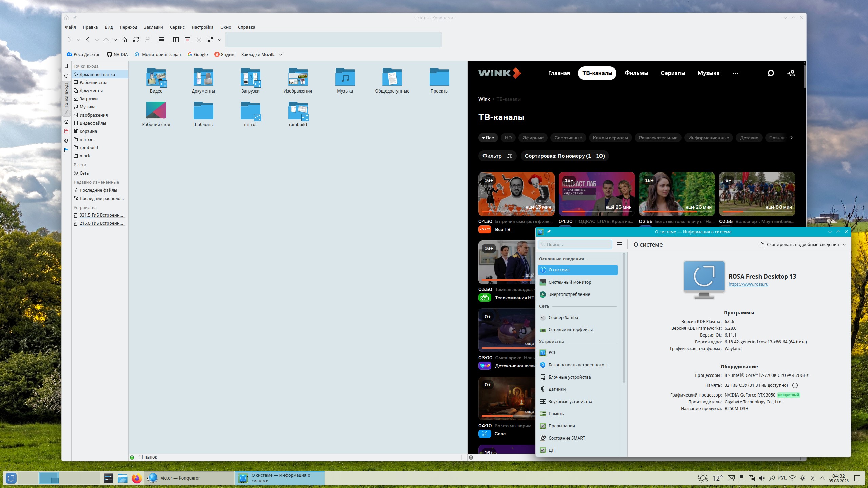Toggle the Кино и сериалы filter chip

[x=610, y=138]
